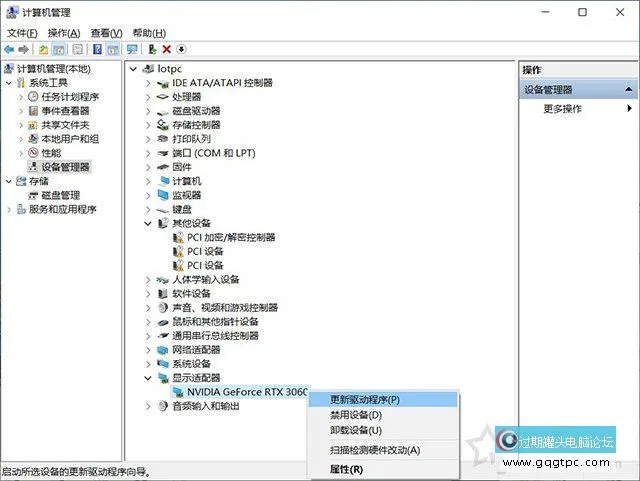This screenshot has height=481, width=640.
Task: Click the Forward arrow toolbar icon
Action: (x=23, y=49)
